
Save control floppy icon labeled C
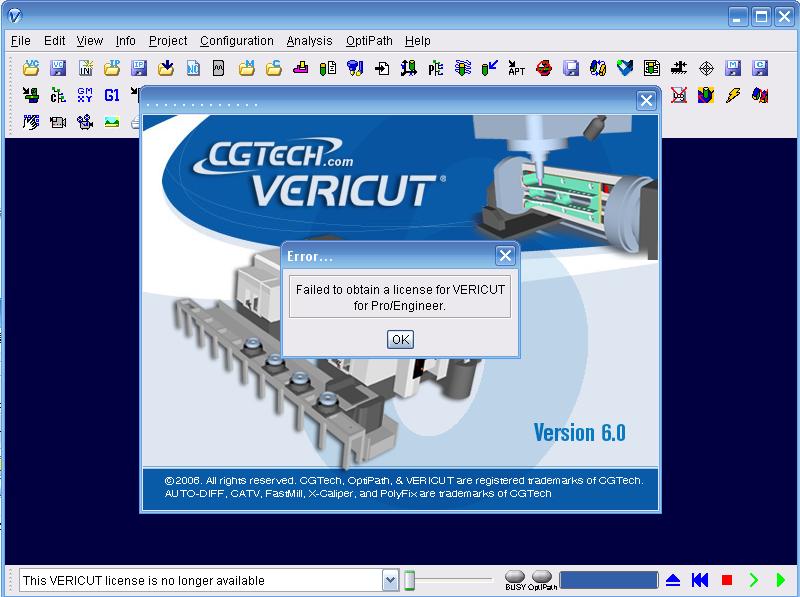point(760,68)
